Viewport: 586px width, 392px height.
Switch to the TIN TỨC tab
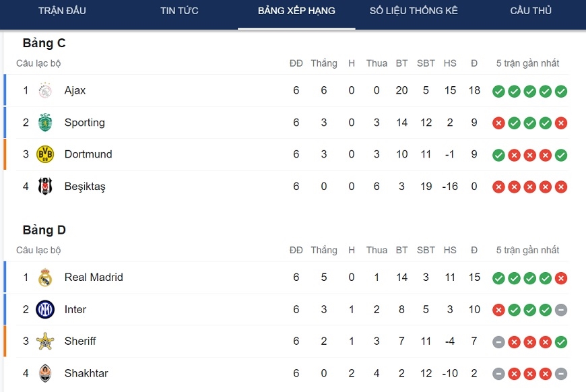[179, 11]
